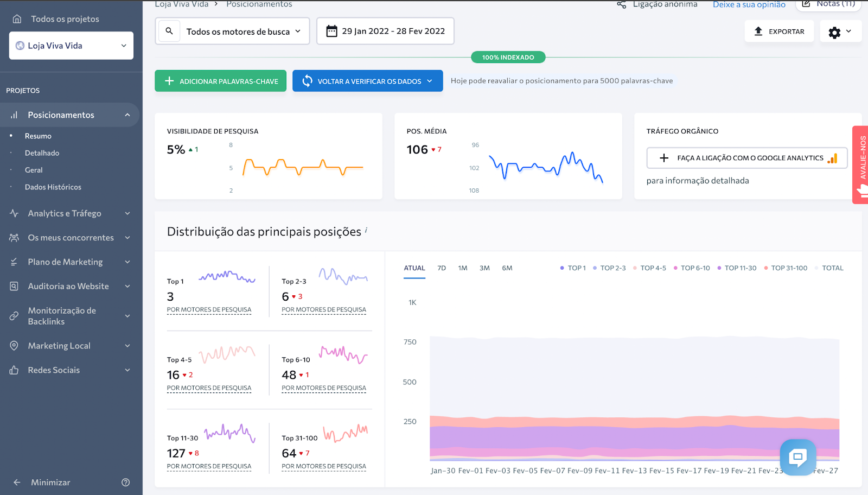Toggle TOTAL legend series

[x=829, y=268]
